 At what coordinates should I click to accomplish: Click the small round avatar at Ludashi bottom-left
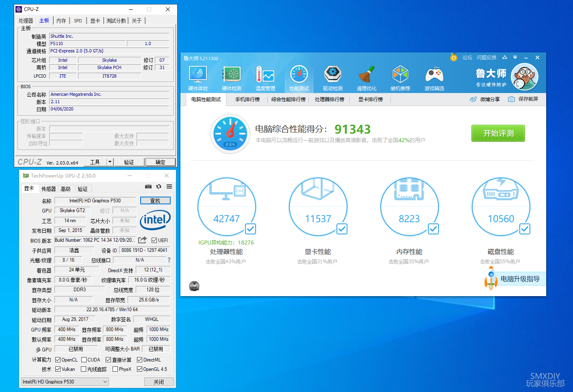194,286
